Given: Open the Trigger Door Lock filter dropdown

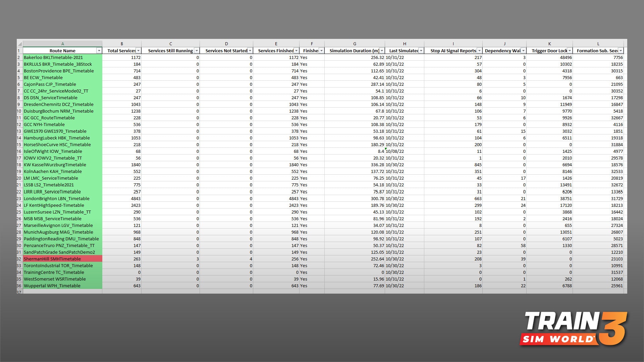Looking at the screenshot, I should point(570,51).
